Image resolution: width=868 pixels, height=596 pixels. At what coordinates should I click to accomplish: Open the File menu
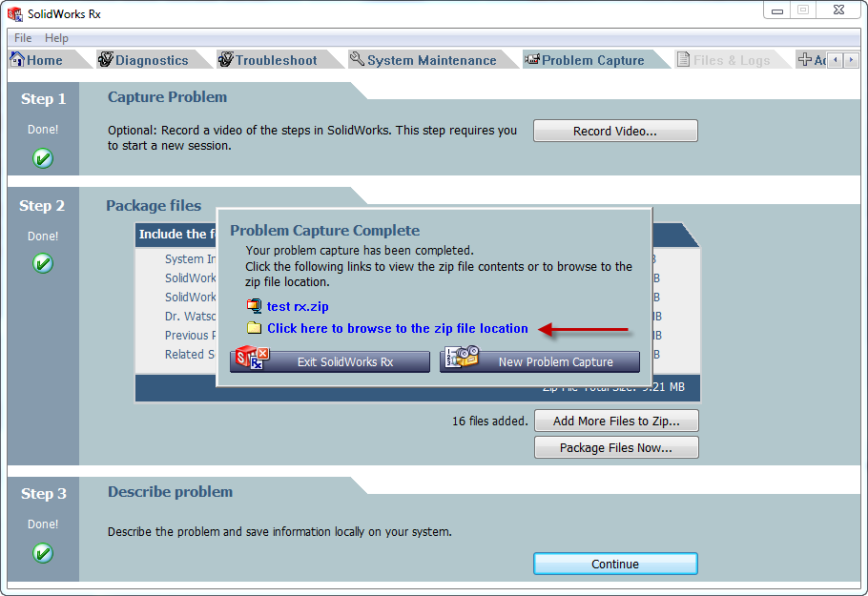(23, 37)
